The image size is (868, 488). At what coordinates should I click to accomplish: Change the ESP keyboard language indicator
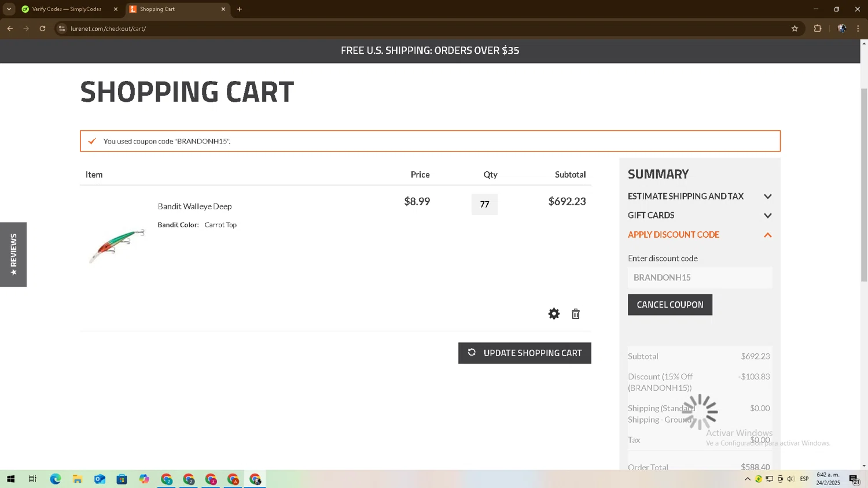point(804,479)
